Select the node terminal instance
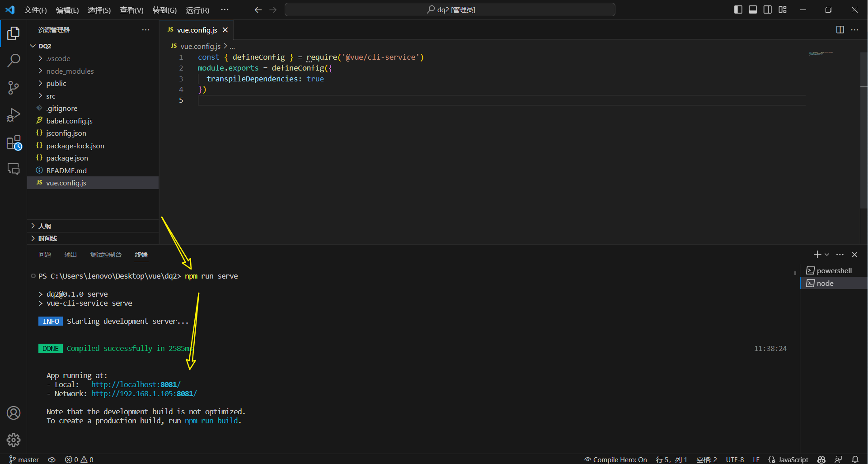This screenshot has height=464, width=868. (834, 283)
